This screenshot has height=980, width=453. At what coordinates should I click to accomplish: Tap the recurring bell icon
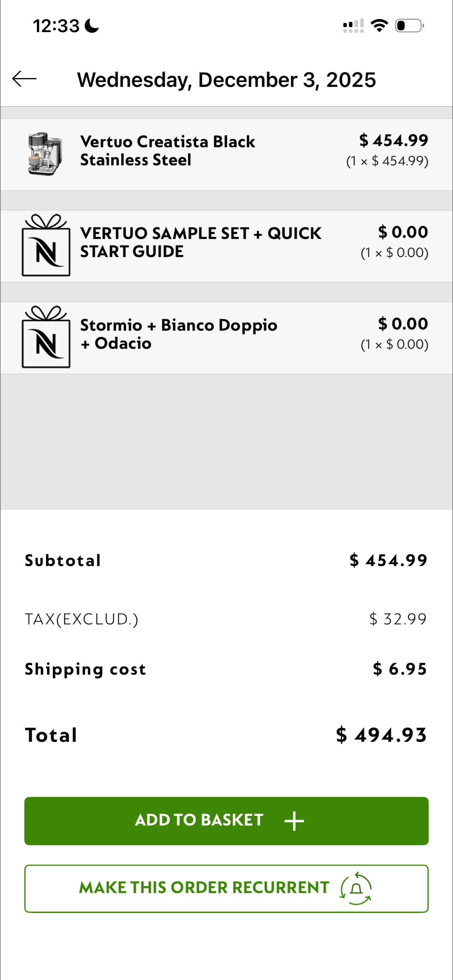[356, 888]
